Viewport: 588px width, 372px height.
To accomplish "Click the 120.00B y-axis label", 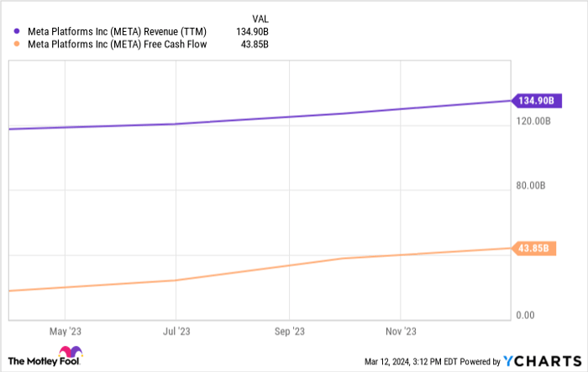I will click(x=536, y=121).
